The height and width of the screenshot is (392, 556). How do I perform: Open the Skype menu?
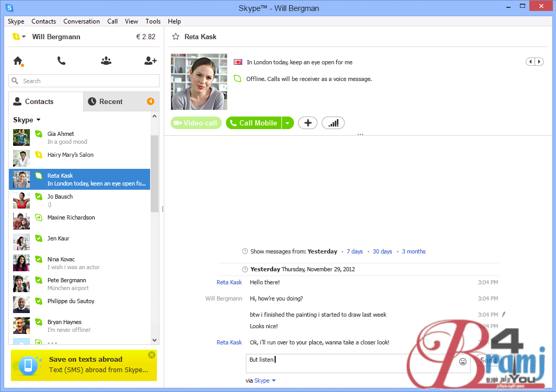coord(16,21)
